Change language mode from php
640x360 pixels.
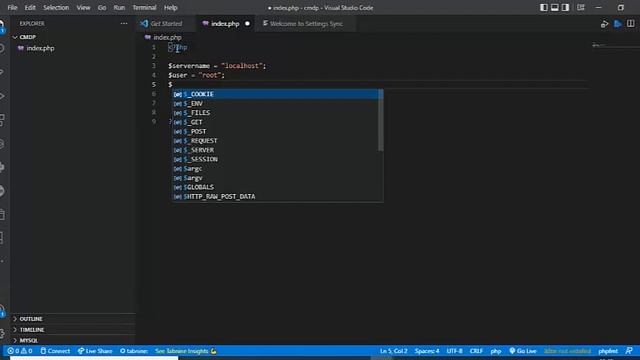tap(496, 351)
